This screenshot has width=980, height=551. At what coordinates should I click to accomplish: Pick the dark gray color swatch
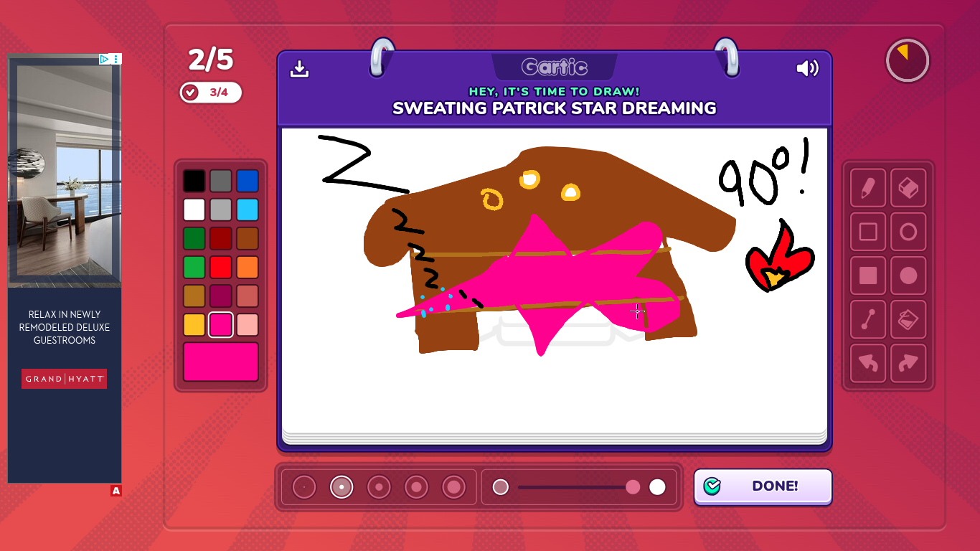221,181
